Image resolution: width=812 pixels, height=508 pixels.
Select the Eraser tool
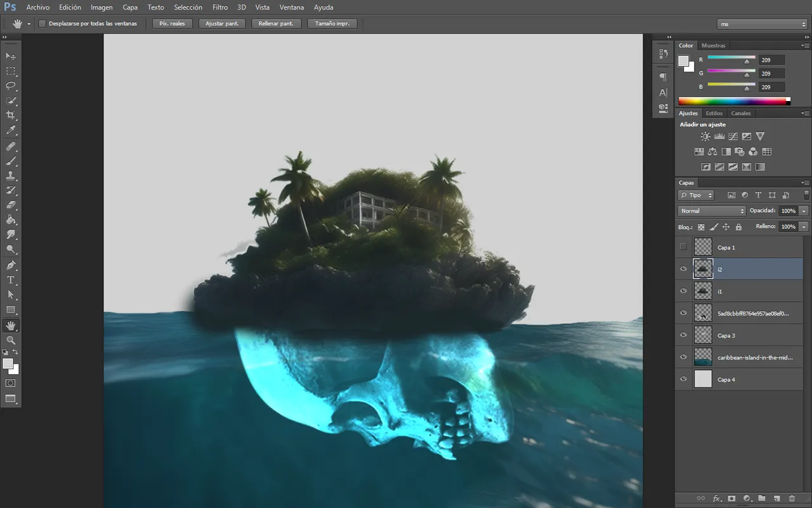coord(11,205)
